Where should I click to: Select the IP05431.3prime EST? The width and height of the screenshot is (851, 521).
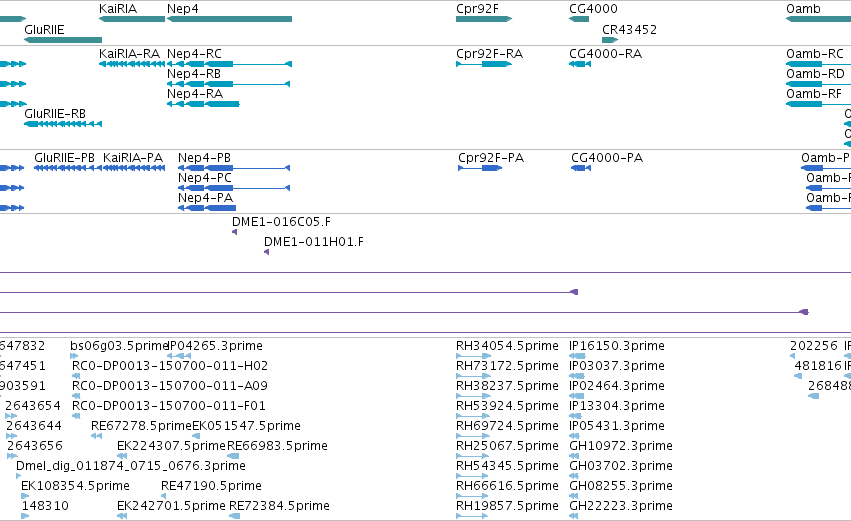tap(576, 436)
